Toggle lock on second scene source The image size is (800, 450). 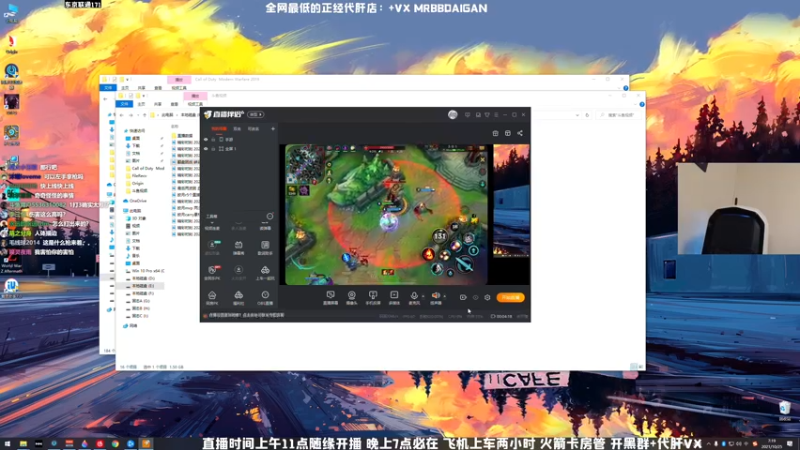click(214, 148)
